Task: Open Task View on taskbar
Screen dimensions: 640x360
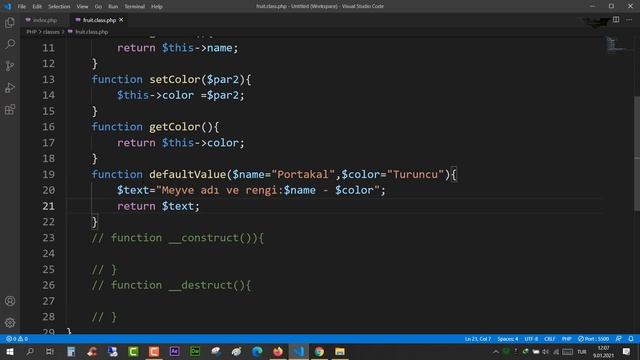Action: pyautogui.click(x=50, y=351)
